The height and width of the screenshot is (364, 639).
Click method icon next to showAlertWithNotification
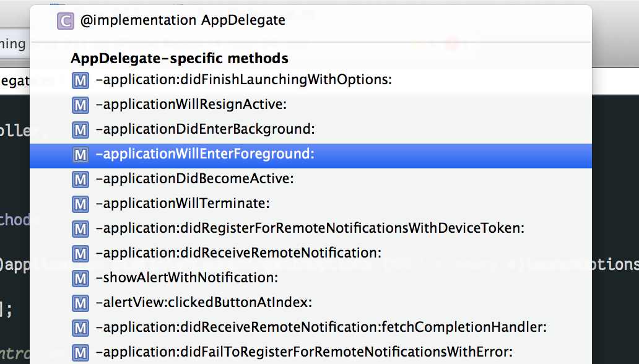click(x=80, y=278)
